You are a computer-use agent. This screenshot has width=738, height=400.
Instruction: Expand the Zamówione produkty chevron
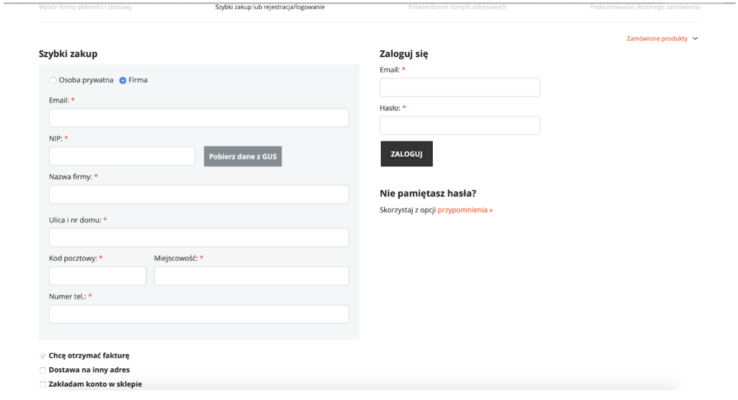pyautogui.click(x=695, y=38)
